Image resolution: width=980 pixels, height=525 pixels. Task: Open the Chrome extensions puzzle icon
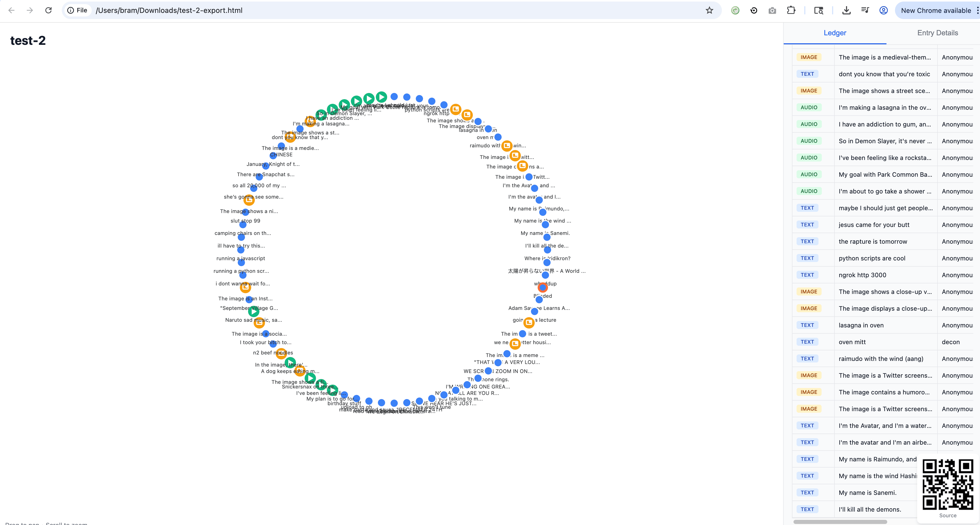click(791, 10)
